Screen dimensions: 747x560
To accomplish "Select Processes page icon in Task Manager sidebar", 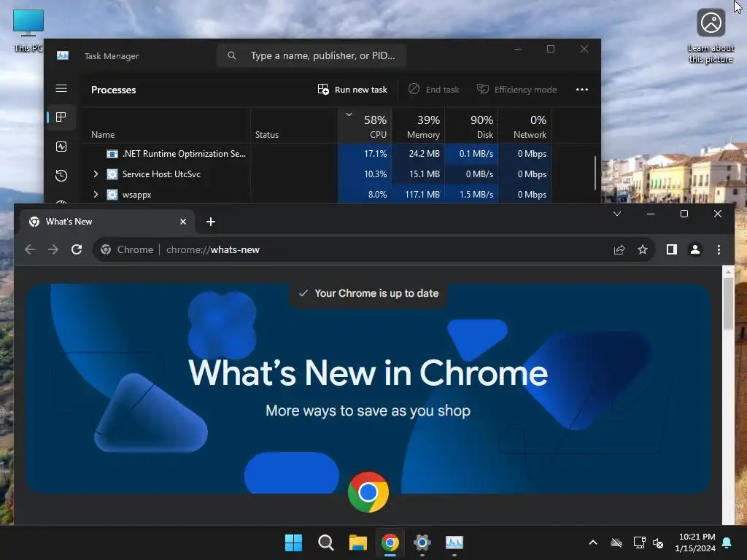I will click(x=61, y=117).
